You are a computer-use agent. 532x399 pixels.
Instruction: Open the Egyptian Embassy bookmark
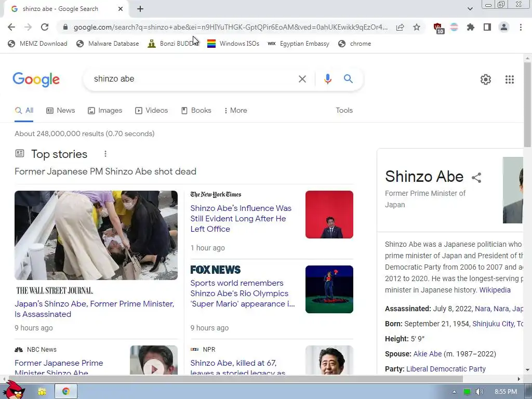click(299, 44)
